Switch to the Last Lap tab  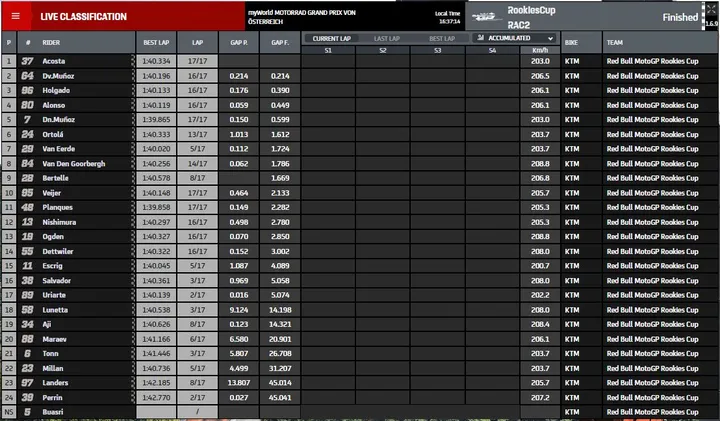pos(387,39)
